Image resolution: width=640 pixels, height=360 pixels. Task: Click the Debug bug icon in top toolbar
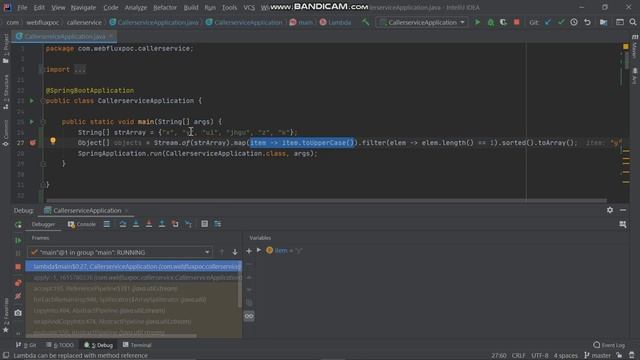pos(491,22)
